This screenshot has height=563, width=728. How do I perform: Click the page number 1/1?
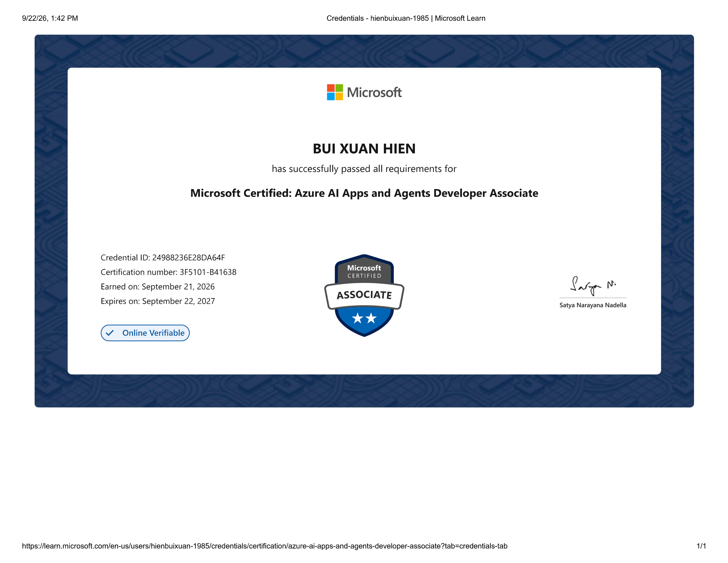click(701, 546)
